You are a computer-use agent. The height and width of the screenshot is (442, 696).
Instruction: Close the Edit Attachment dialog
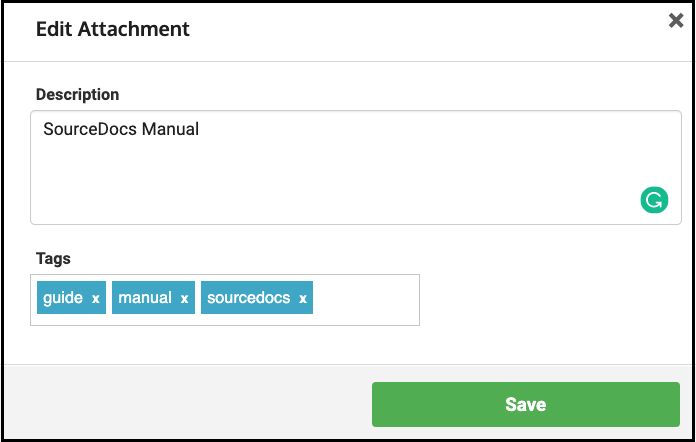pyautogui.click(x=676, y=20)
